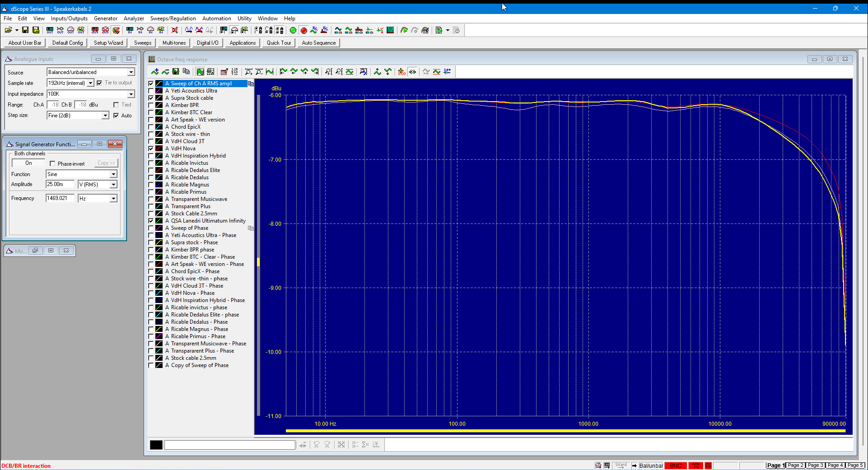Click the Default Config user bar button
868x470 pixels.
point(68,43)
